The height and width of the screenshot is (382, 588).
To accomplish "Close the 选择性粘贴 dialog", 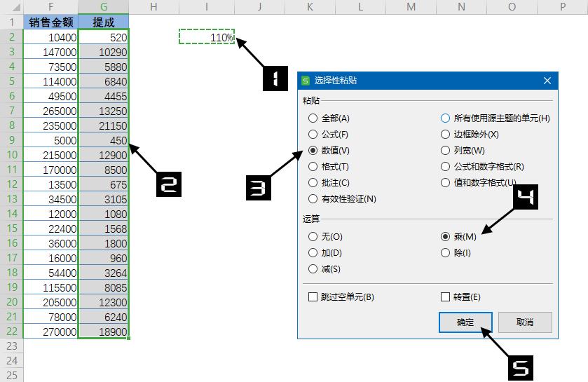I will 547,81.
